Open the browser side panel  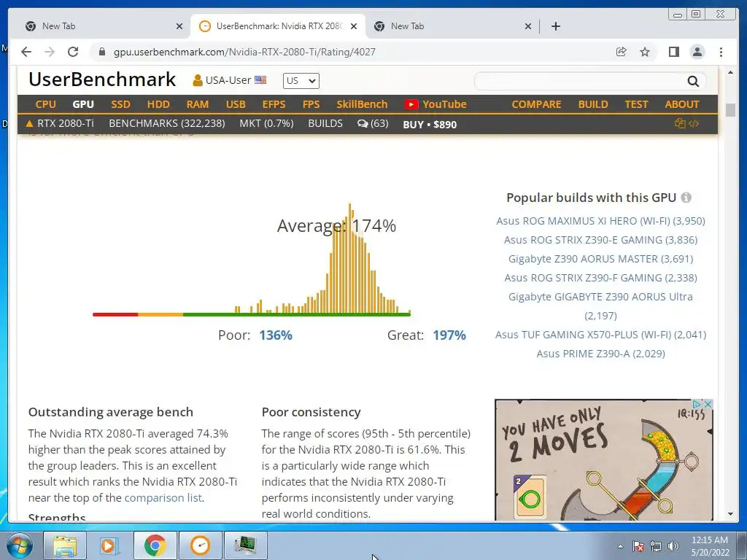[673, 52]
